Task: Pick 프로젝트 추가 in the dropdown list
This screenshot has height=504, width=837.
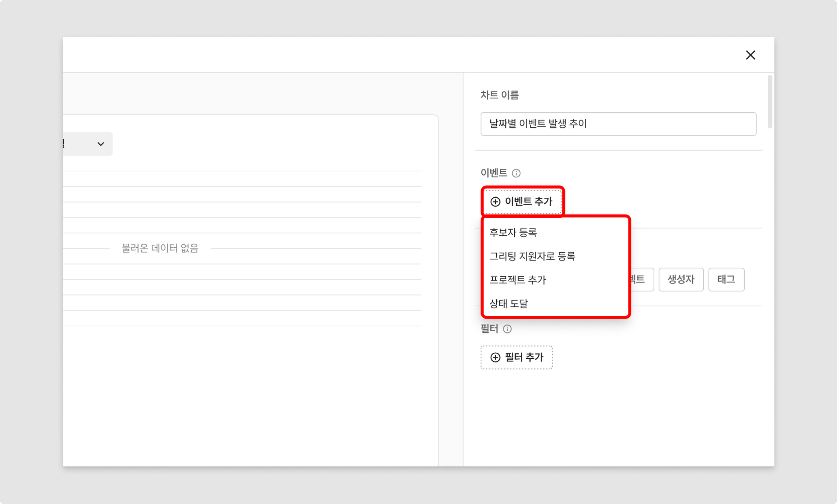Action: click(517, 280)
